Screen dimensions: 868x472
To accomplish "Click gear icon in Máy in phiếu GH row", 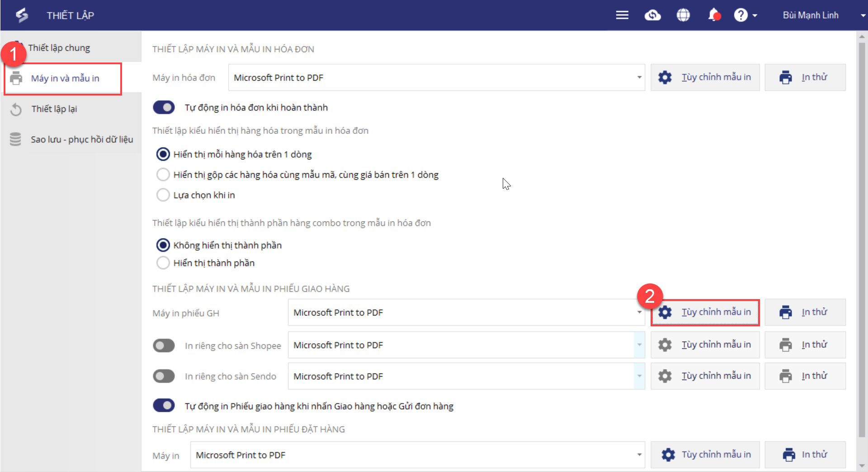I will (x=665, y=312).
